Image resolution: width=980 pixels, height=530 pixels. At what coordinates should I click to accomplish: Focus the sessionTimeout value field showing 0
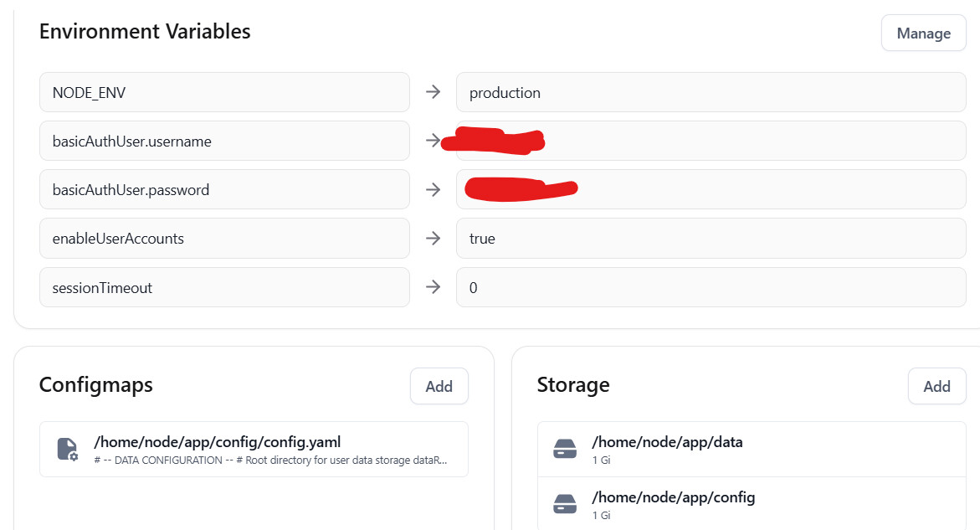coord(711,287)
